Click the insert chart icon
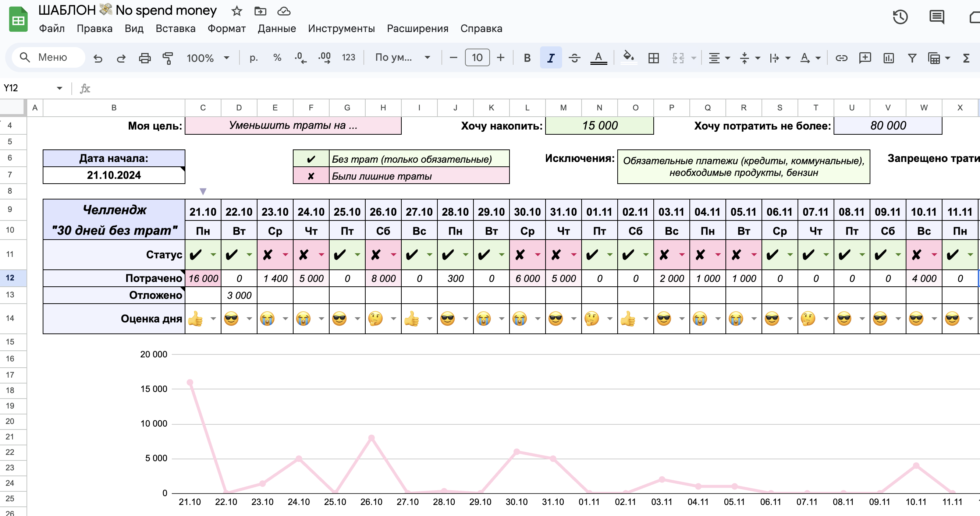 click(888, 58)
